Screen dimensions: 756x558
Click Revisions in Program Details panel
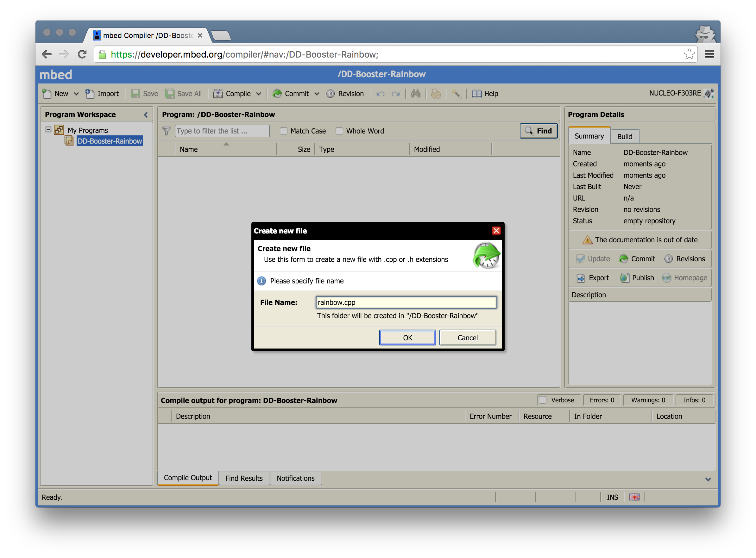coord(684,259)
